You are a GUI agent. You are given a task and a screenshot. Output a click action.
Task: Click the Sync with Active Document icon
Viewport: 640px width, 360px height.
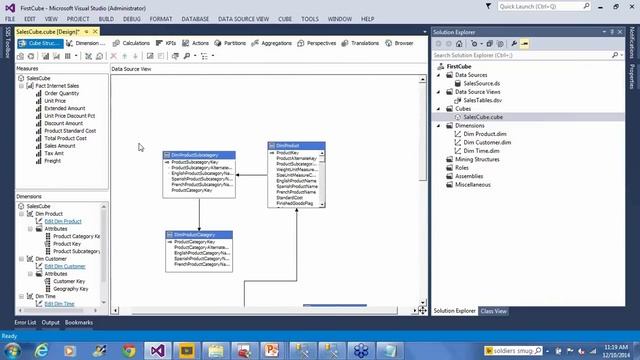(474, 44)
